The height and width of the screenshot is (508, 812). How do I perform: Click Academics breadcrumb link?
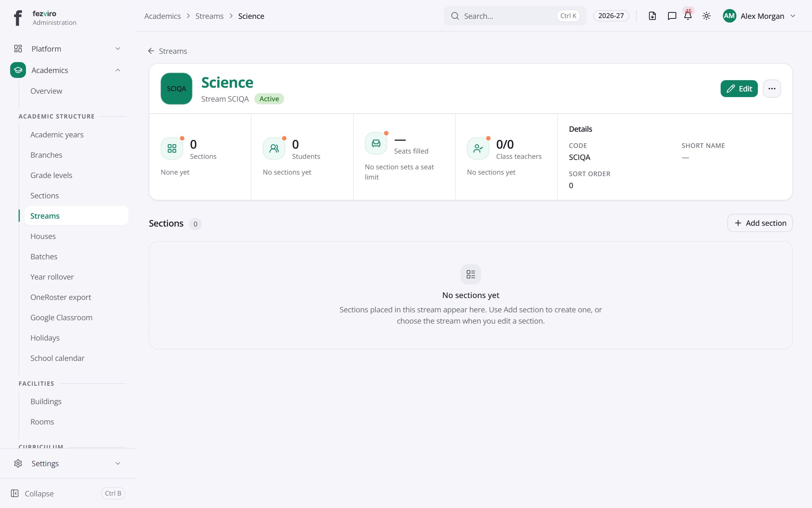click(162, 16)
